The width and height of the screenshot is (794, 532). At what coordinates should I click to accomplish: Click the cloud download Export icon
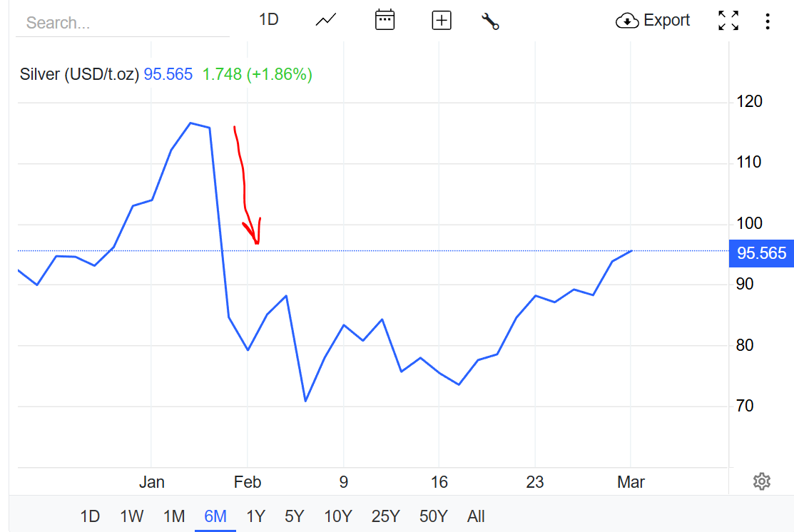click(x=626, y=21)
